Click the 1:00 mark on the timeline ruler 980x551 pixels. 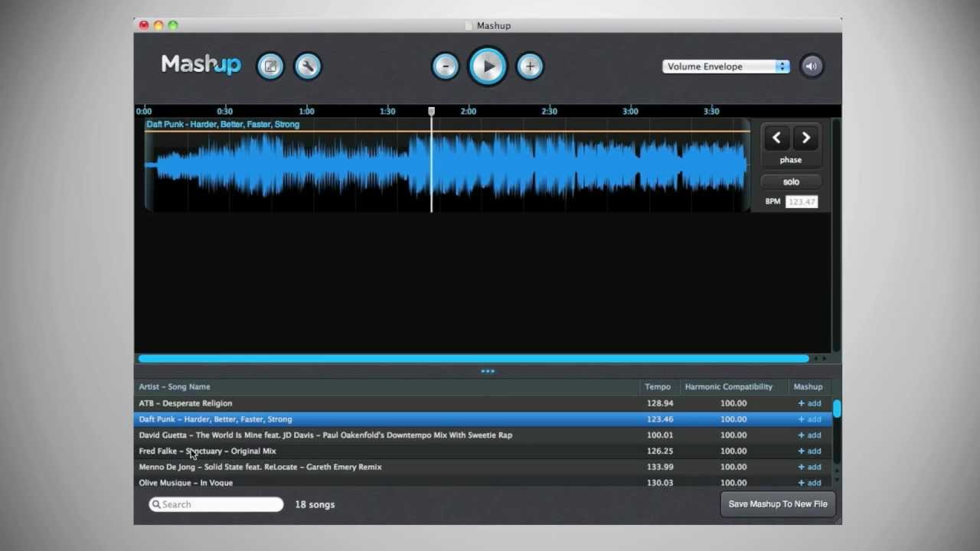click(306, 112)
